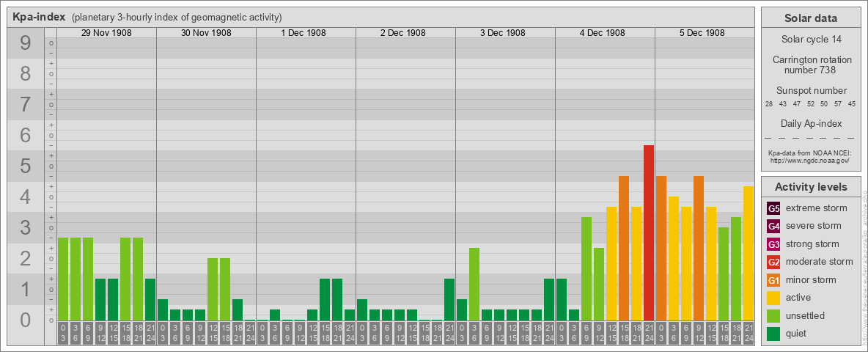
Task: Click the 'minor storm' legend label
Action: coord(811,279)
